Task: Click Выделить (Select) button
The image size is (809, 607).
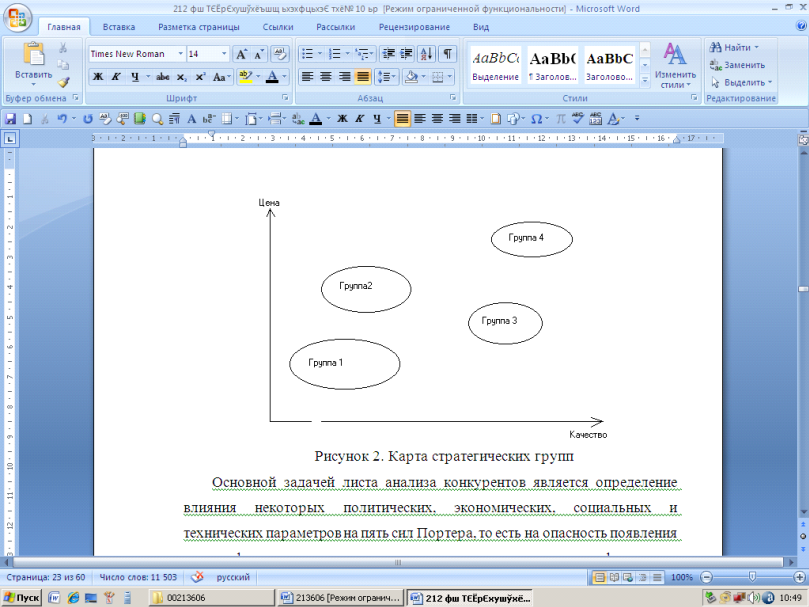Action: point(741,83)
